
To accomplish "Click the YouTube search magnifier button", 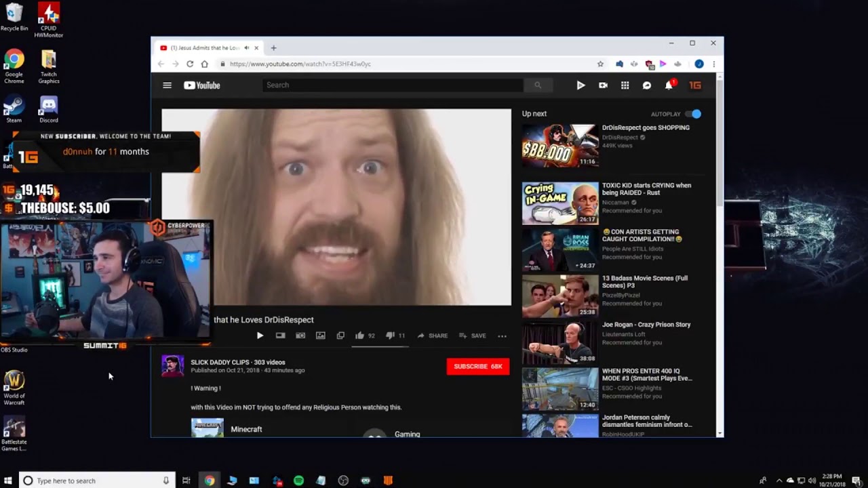I will pyautogui.click(x=538, y=85).
